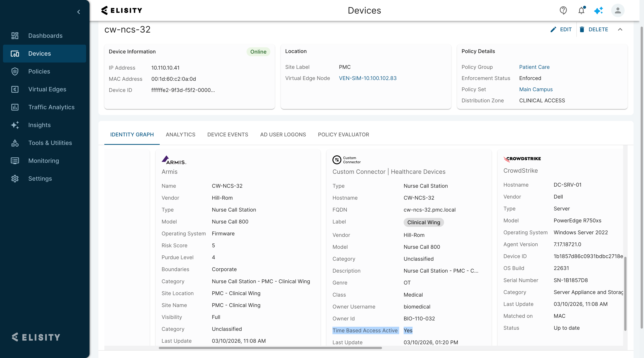Click the Elisity logo in header
This screenshot has width=644, height=358.
[122, 10]
